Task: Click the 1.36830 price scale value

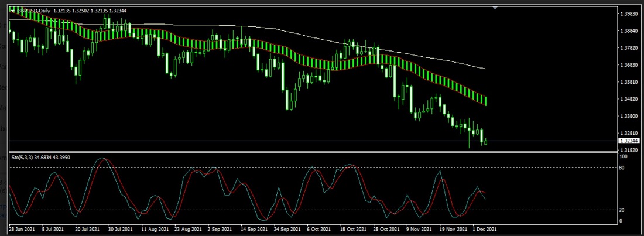Action: point(629,65)
